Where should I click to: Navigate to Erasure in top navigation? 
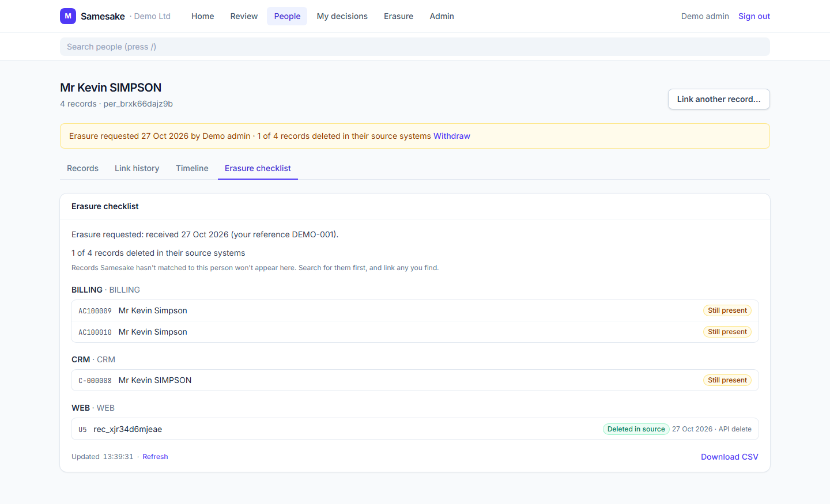(399, 16)
